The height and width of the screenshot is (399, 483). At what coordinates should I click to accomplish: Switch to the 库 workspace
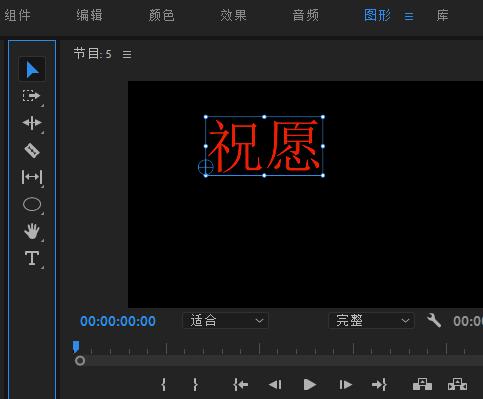[442, 15]
